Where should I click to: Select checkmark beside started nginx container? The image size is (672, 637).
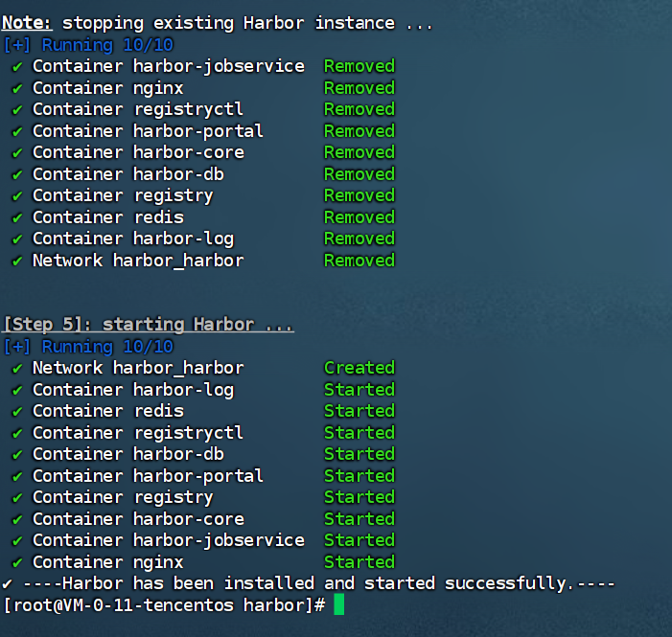tap(17, 562)
